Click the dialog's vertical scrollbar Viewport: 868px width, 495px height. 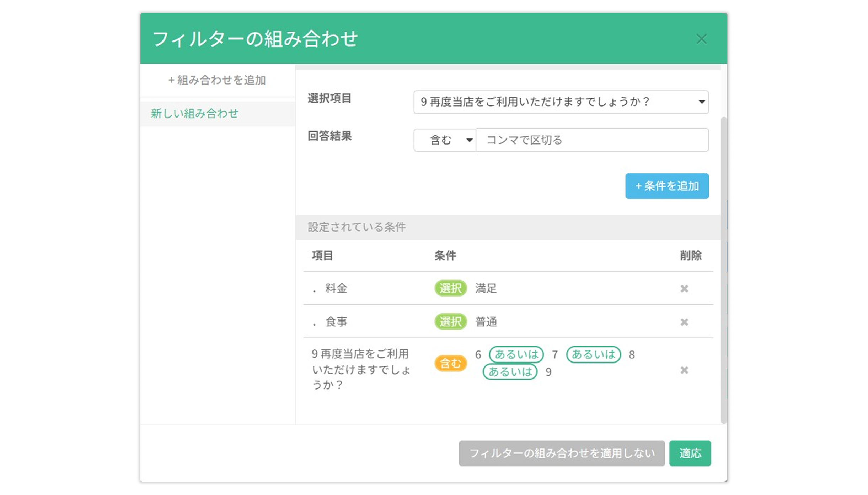[x=723, y=270]
